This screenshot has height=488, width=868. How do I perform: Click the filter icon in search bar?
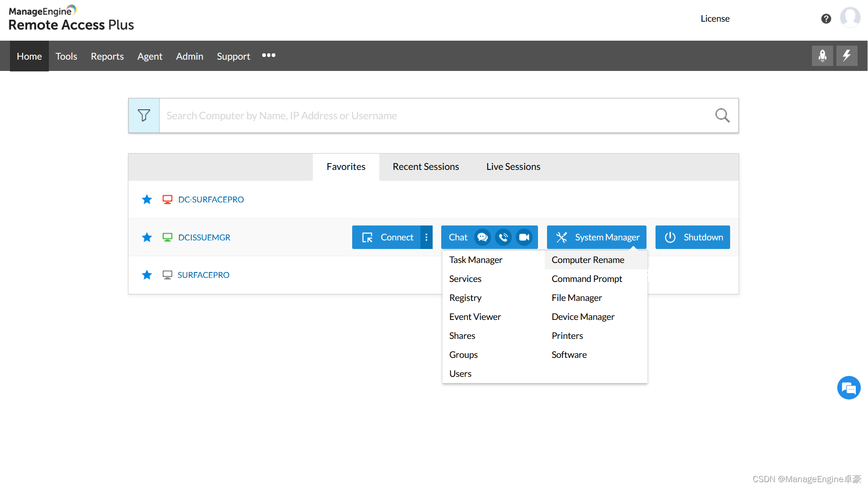[144, 115]
